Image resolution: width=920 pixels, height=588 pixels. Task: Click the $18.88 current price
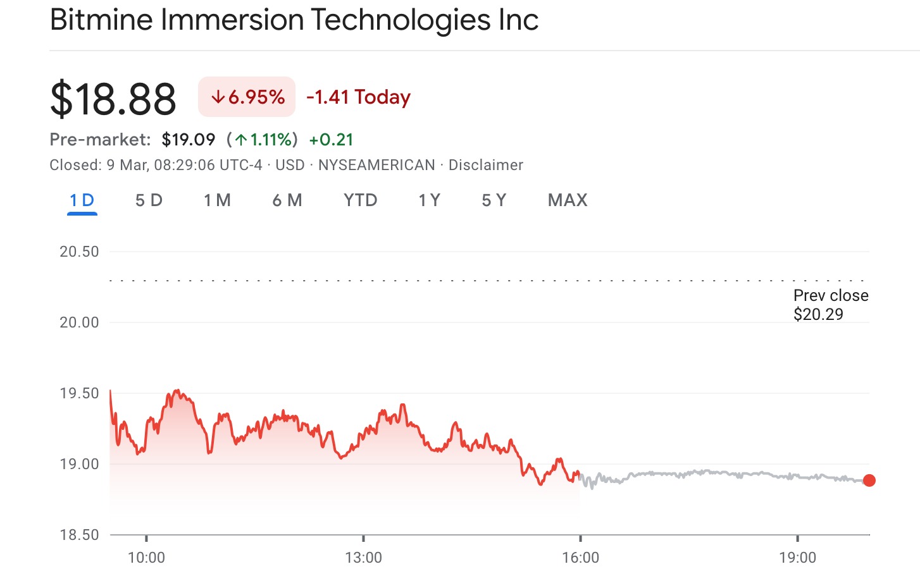[x=113, y=99]
